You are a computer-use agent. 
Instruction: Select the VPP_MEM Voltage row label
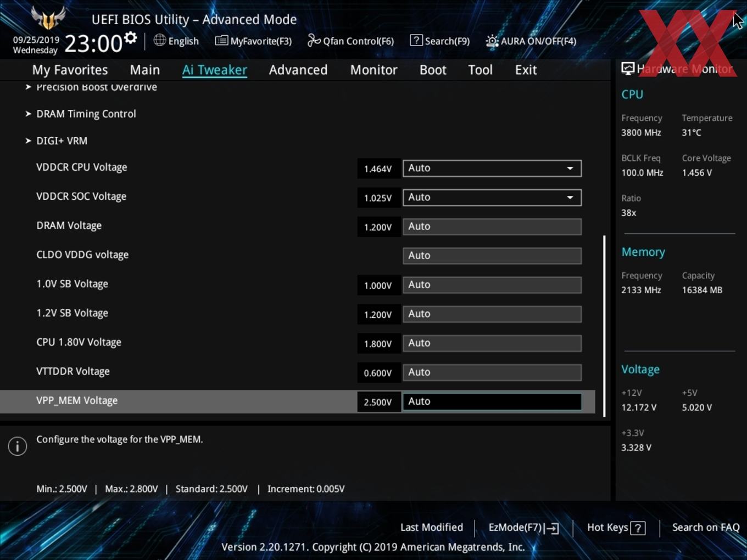(x=77, y=400)
